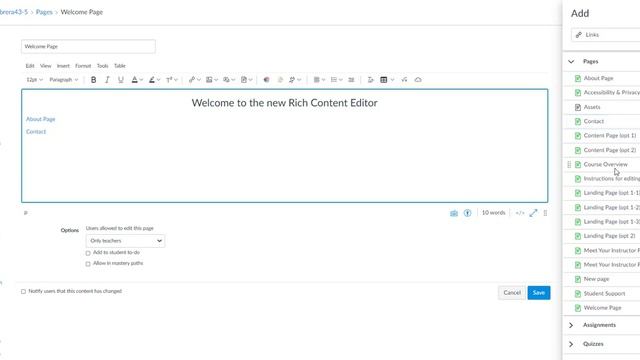The height and width of the screenshot is (360, 640).
Task: Click the insert table icon
Action: point(384,80)
